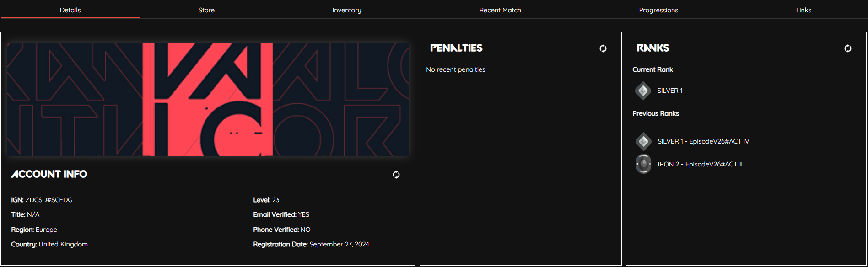Click the Valorant player card banner
Viewport: 868px width, 267px height.
coord(208,99)
